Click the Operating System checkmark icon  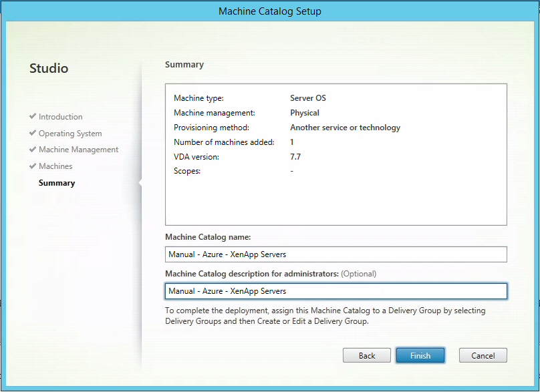(33, 133)
